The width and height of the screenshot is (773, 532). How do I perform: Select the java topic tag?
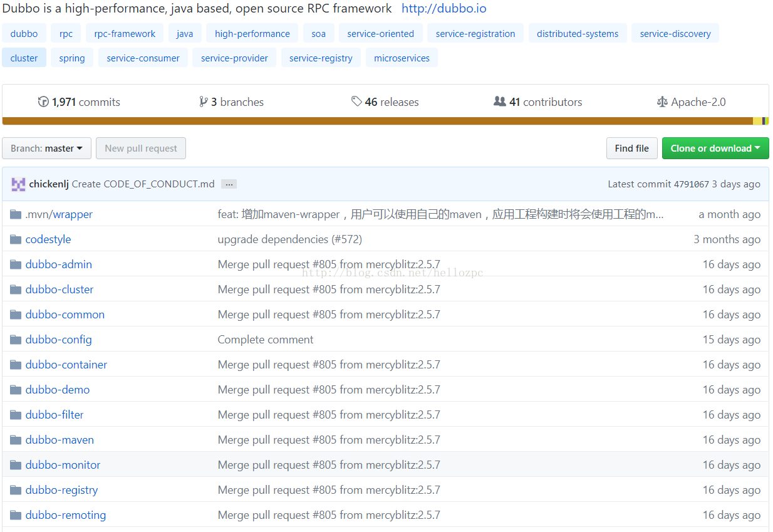pyautogui.click(x=185, y=34)
